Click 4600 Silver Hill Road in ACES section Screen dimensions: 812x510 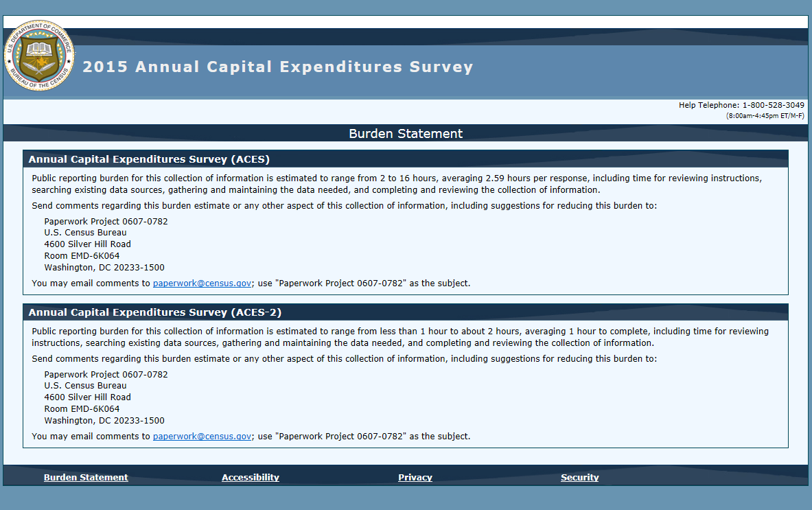88,244
